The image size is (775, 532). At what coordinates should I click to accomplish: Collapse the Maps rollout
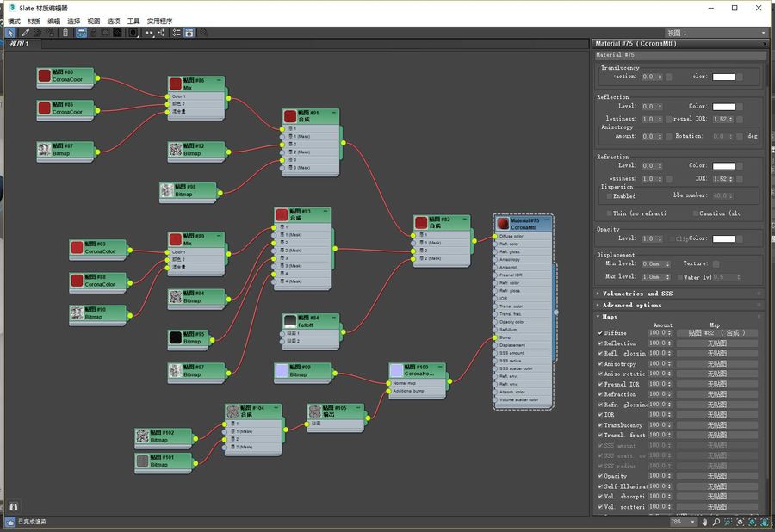coord(679,317)
